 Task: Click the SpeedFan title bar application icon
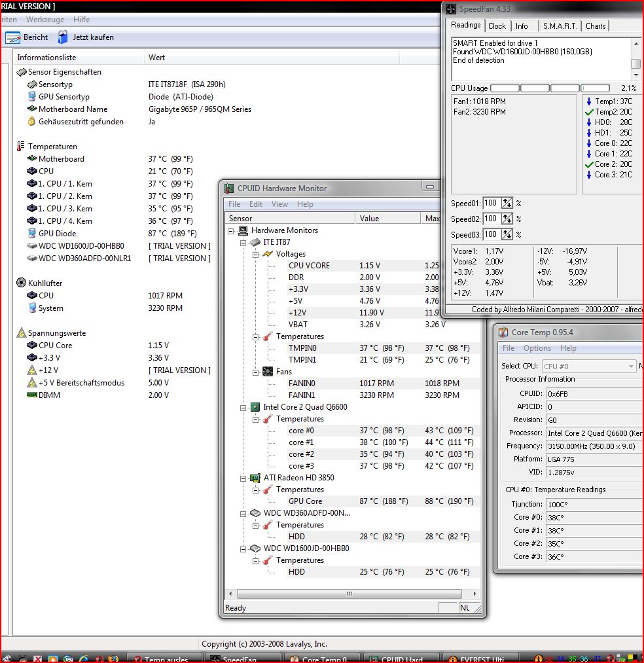pos(451,9)
